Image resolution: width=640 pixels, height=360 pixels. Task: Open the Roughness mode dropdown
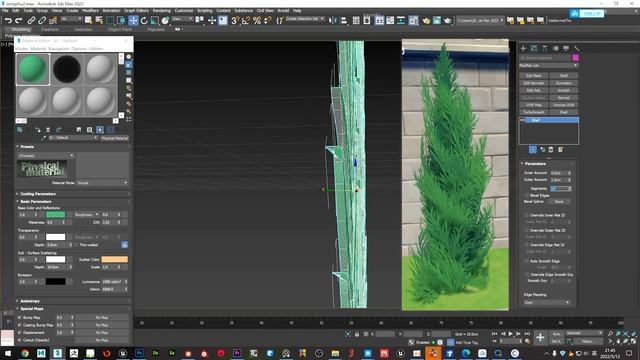pos(87,214)
